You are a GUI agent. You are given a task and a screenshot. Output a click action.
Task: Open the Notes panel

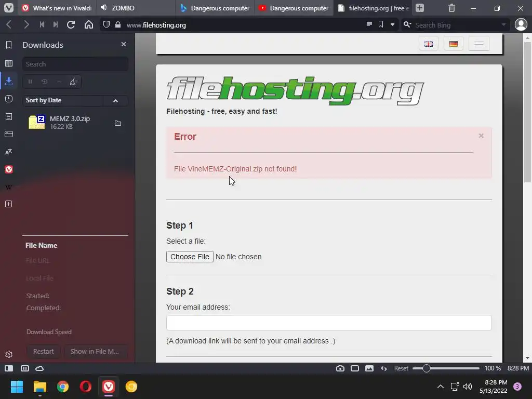click(x=9, y=116)
